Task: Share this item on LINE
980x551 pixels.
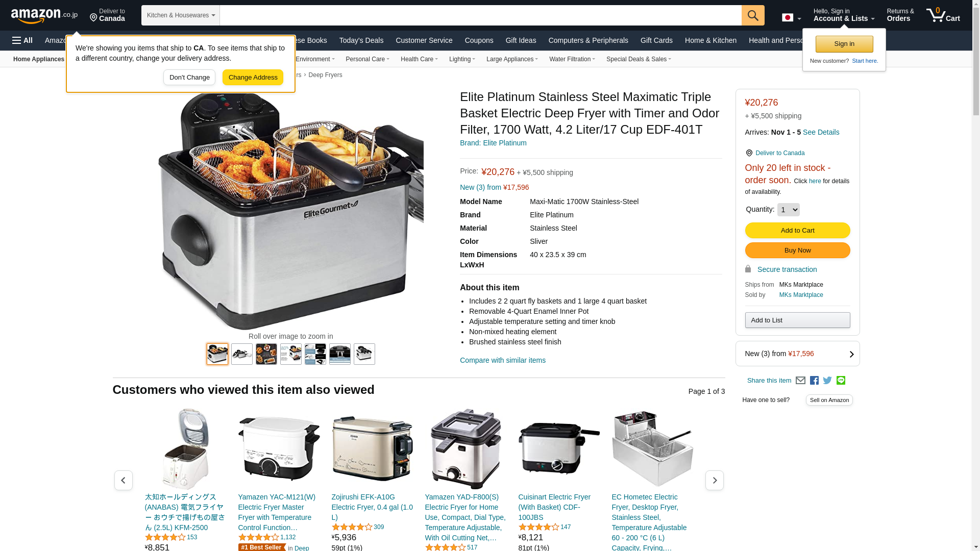Action: (x=841, y=381)
